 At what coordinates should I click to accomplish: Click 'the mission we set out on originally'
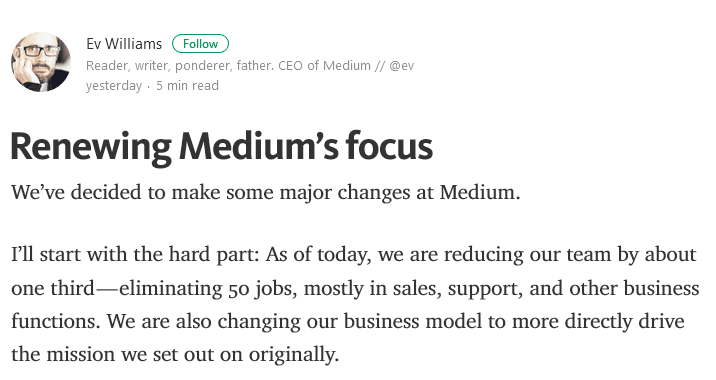[x=175, y=355]
